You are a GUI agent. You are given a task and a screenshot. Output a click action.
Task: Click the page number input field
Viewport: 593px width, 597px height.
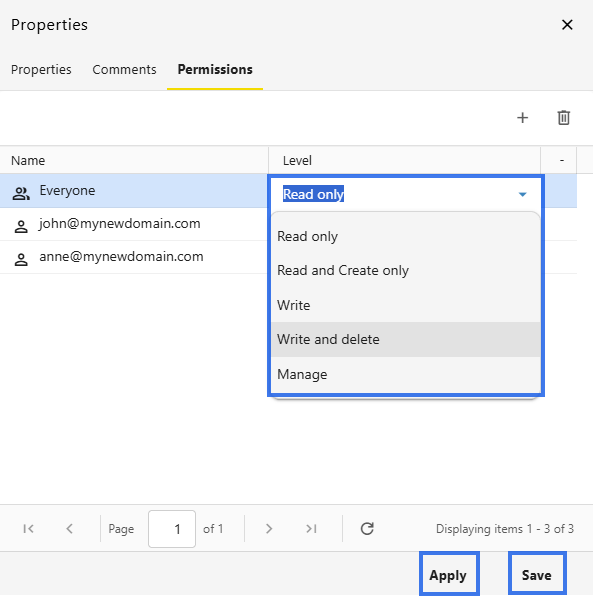tap(172, 529)
